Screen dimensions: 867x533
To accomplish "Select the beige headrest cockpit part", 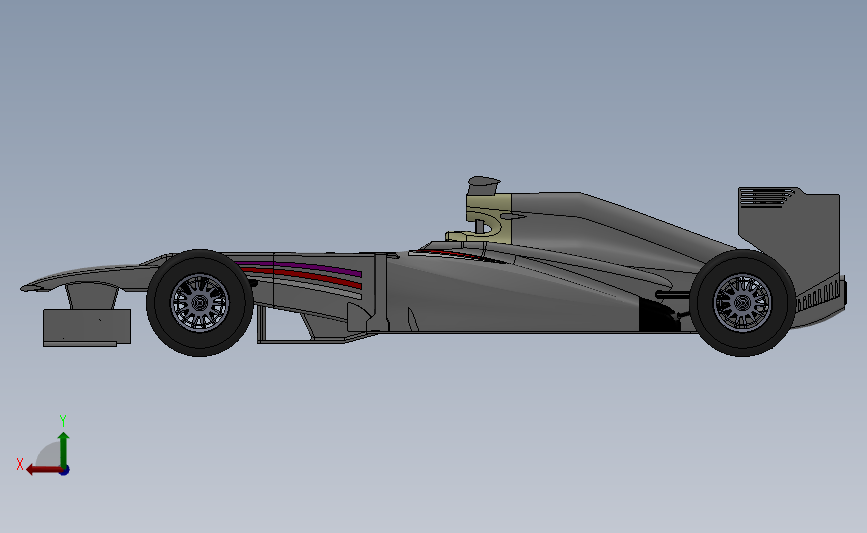I will pyautogui.click(x=480, y=219).
